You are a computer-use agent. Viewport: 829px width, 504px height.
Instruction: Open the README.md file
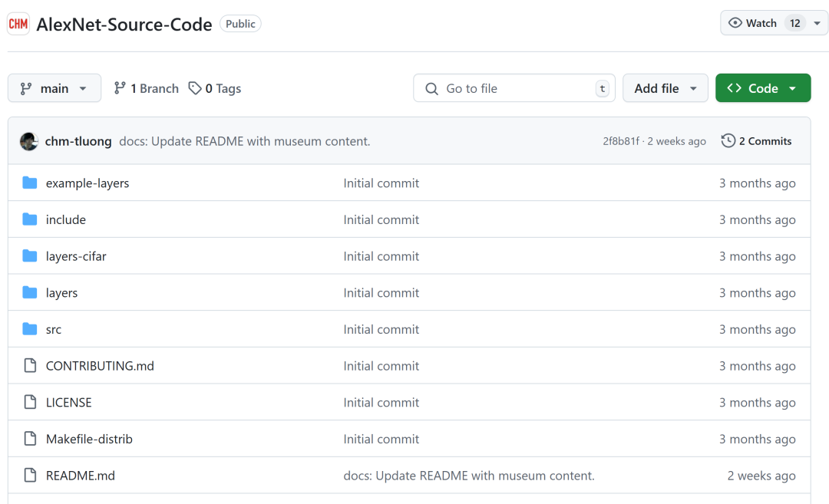tap(81, 476)
